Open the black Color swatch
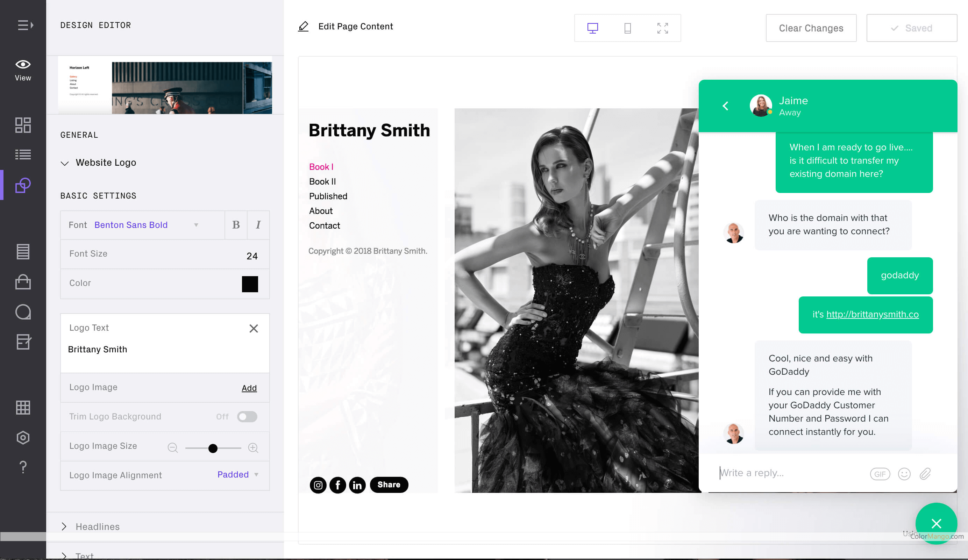Viewport: 968px width, 560px height. (250, 284)
